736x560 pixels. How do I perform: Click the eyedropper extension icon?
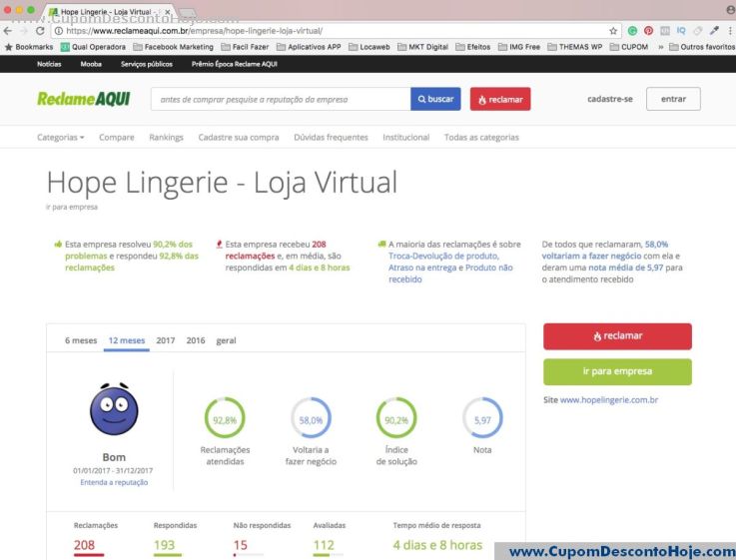coord(714,31)
